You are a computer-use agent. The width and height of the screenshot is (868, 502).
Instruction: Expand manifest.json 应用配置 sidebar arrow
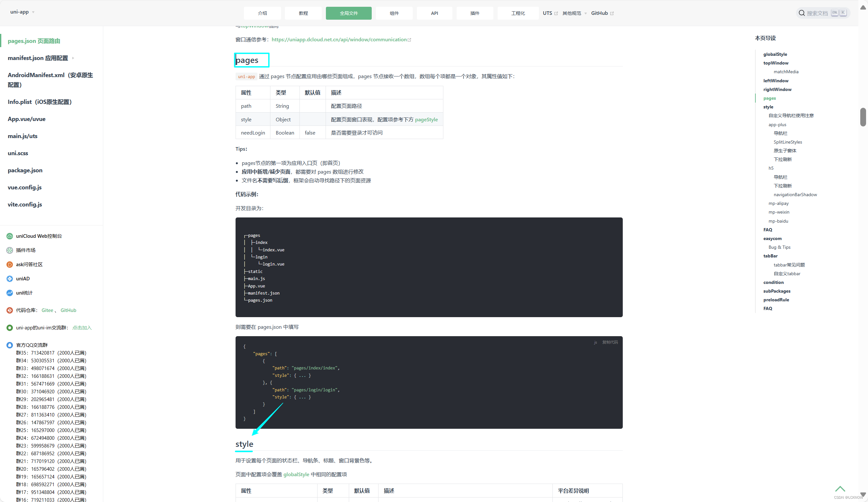(x=73, y=58)
